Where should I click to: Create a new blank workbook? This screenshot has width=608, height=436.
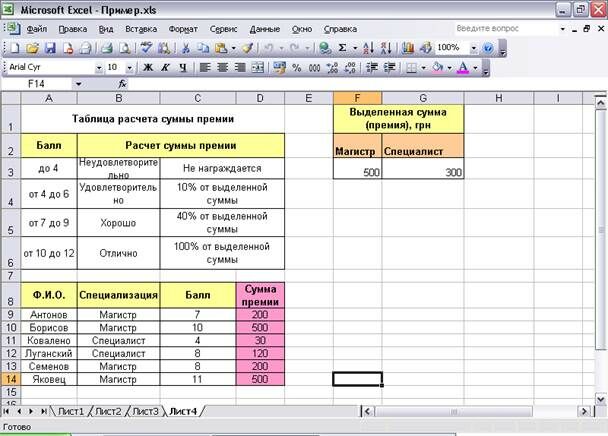(15, 48)
